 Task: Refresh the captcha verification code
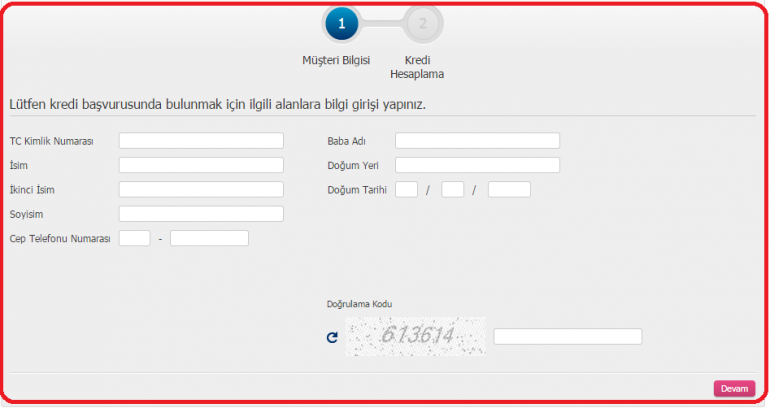click(332, 338)
